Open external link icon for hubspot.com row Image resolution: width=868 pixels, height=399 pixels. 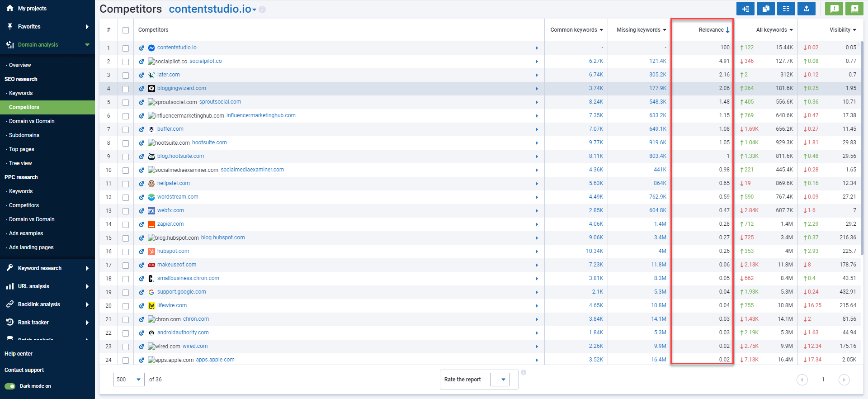[x=142, y=252]
